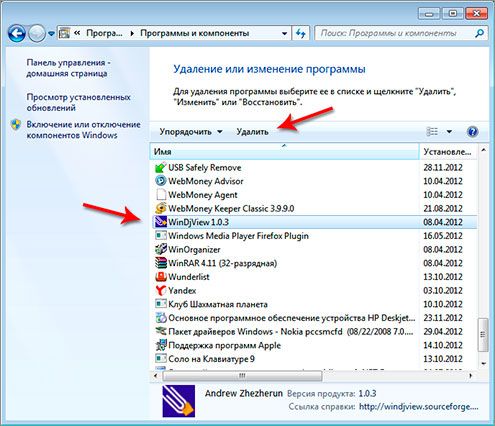Click the vertical scrollbar thumb
Screen dimensions: 495x426
483,335
